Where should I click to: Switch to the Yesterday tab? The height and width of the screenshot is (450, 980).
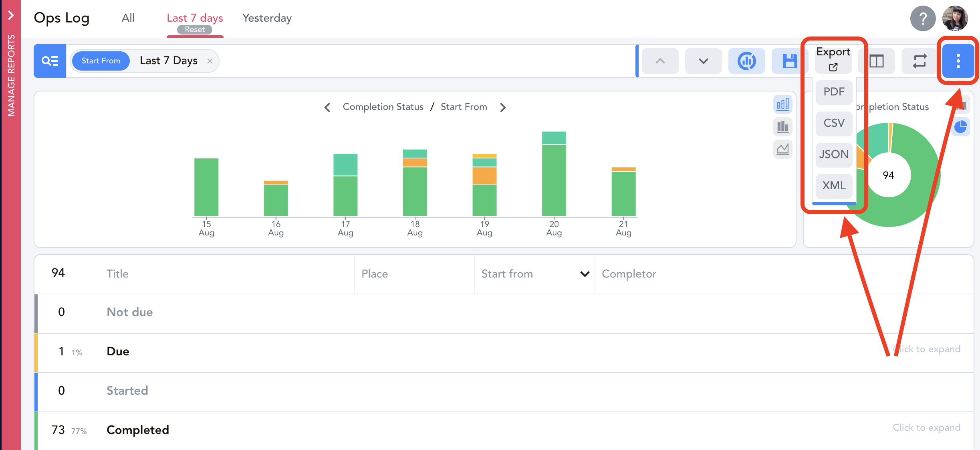[x=267, y=18]
